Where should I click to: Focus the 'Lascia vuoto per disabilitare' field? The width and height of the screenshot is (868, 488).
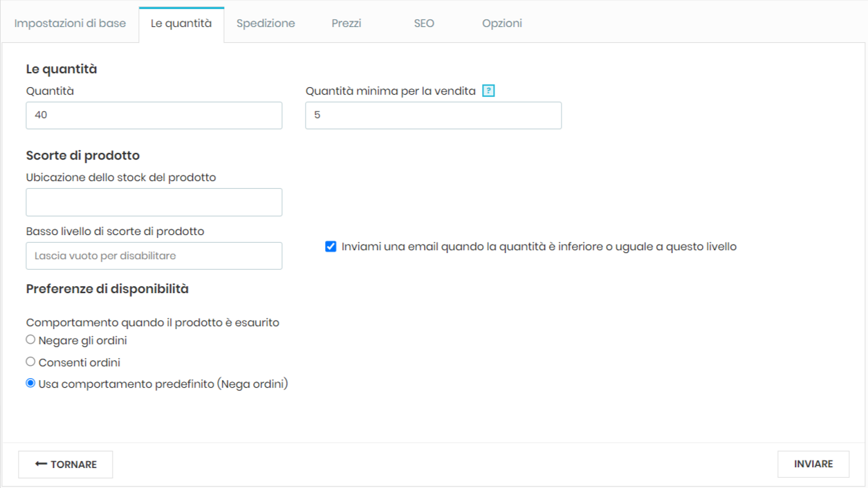tap(154, 256)
